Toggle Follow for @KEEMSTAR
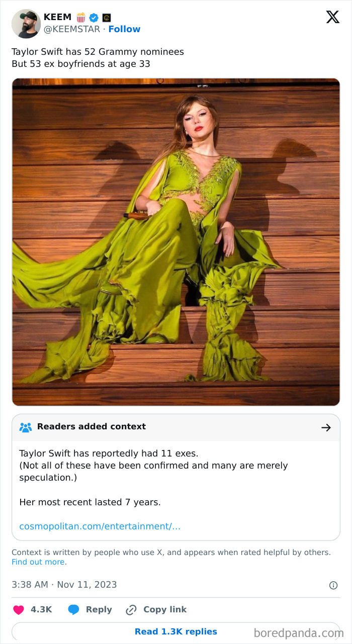Screen dimensions: 352x644 [125, 29]
